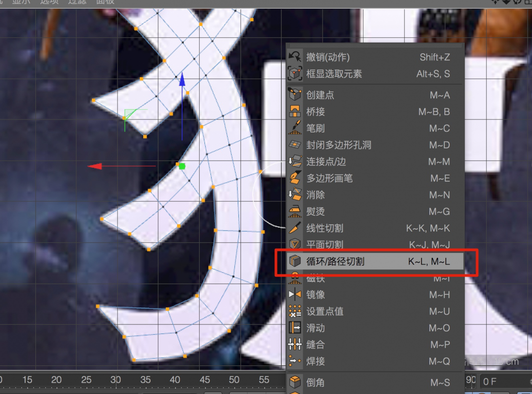Choose the 桥接 bridge tool icon
Screen dimensions: 532x394
295,112
